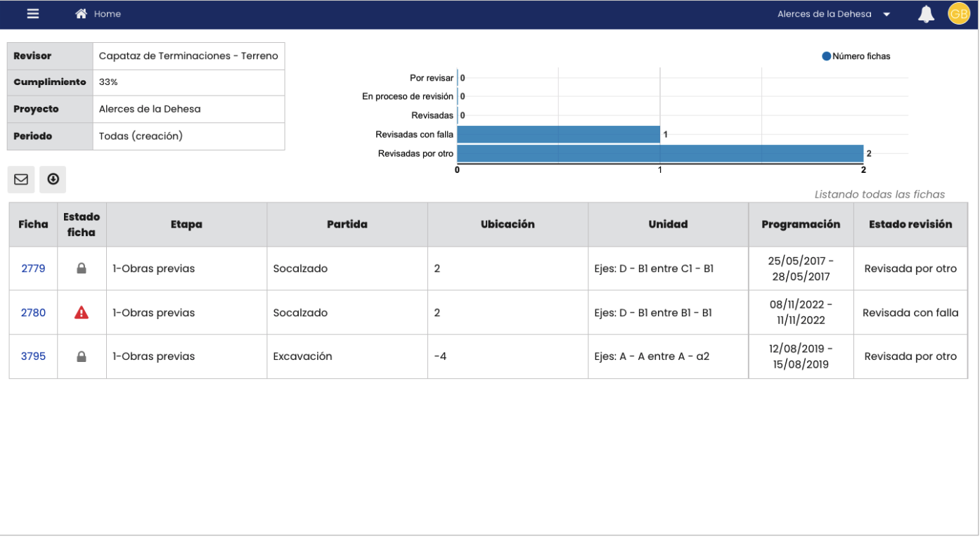Go to Home in the top bar
Image resolution: width=980 pixels, height=537 pixels.
107,14
